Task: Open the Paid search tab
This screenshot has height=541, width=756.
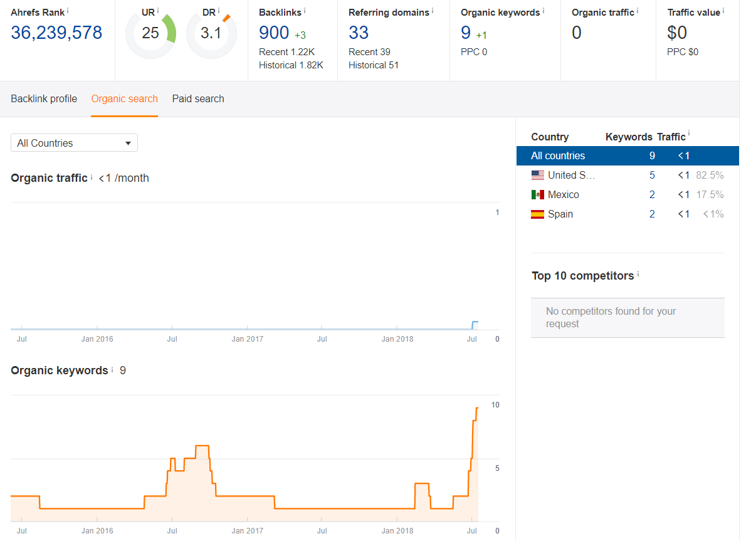Action: (x=198, y=98)
